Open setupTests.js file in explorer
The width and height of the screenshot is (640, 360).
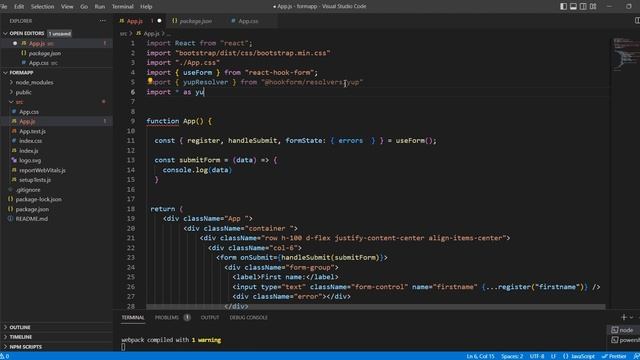pyautogui.click(x=35, y=180)
